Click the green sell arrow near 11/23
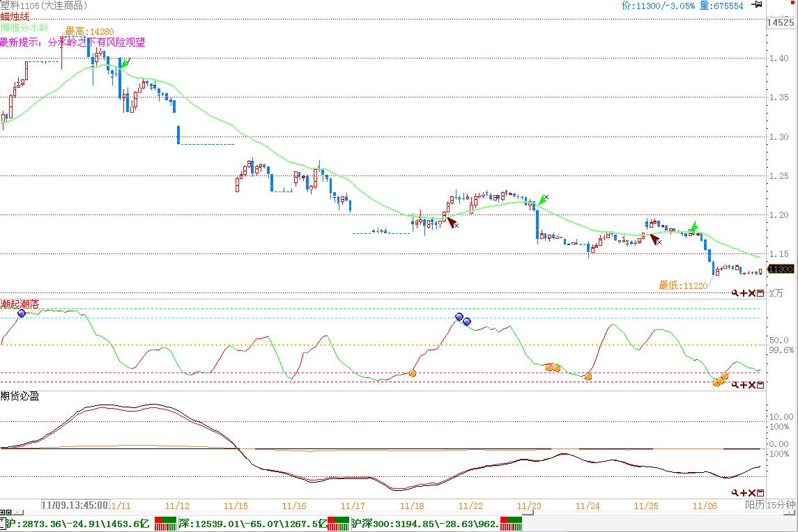The width and height of the screenshot is (798, 532). pyautogui.click(x=543, y=200)
